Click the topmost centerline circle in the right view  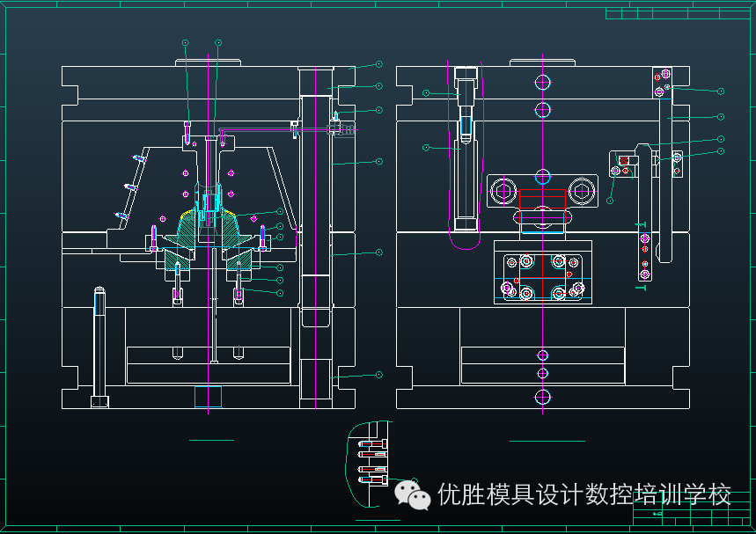[542, 83]
